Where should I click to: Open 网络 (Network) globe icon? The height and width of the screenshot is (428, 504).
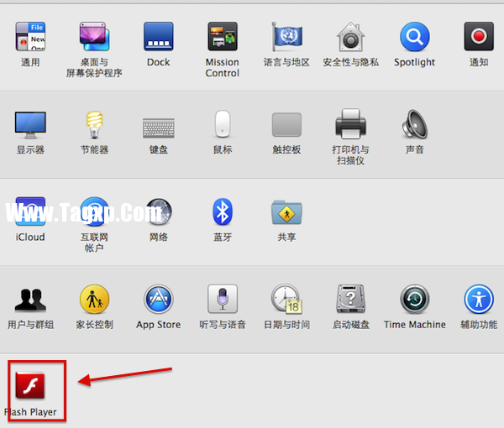point(159,211)
